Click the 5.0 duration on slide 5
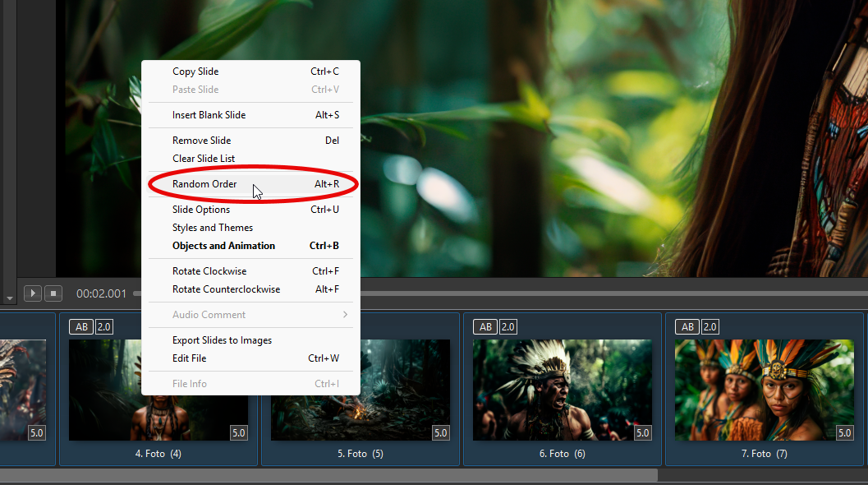The width and height of the screenshot is (868, 485). coord(441,433)
